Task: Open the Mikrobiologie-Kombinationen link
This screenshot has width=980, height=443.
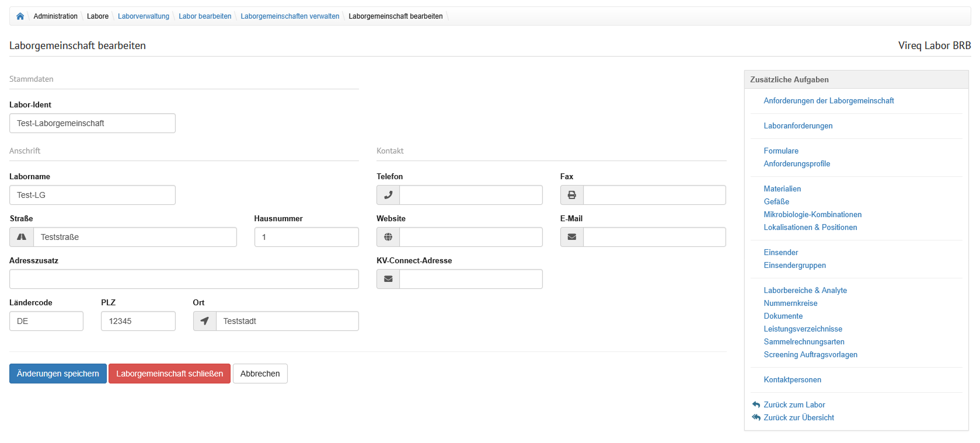Action: coord(812,215)
